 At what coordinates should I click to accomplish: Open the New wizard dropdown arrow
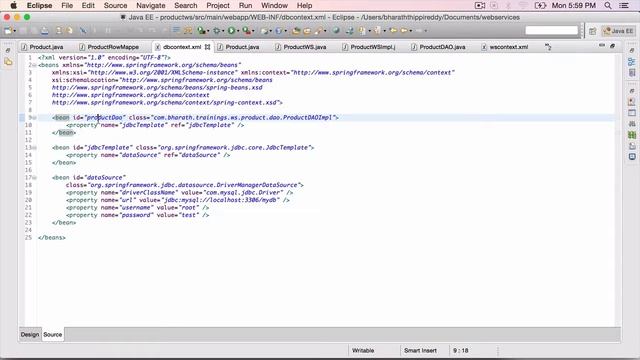(x=14, y=31)
